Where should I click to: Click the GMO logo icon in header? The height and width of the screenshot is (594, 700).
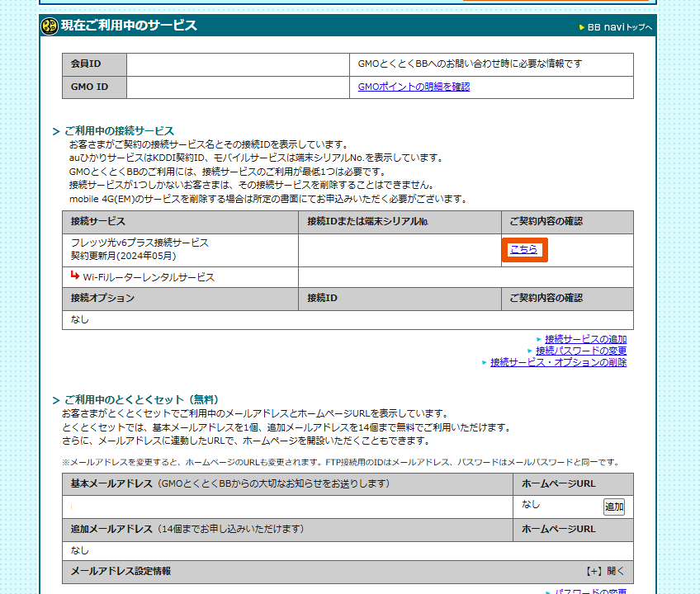coord(50,26)
